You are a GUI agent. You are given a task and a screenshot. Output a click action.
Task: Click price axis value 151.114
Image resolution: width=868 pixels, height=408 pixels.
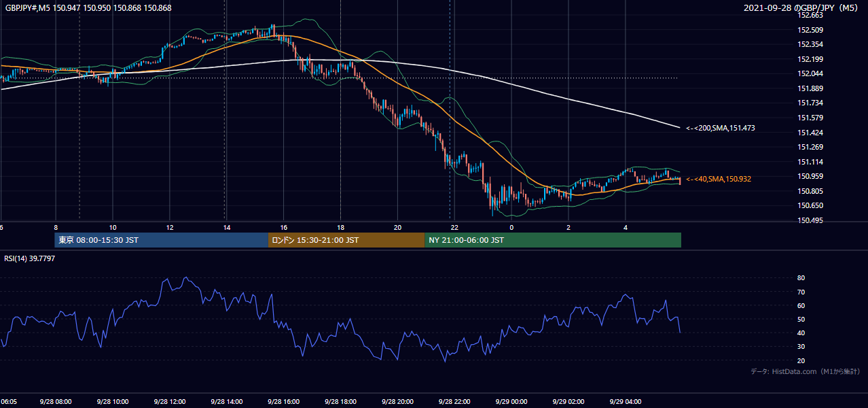tap(811, 162)
